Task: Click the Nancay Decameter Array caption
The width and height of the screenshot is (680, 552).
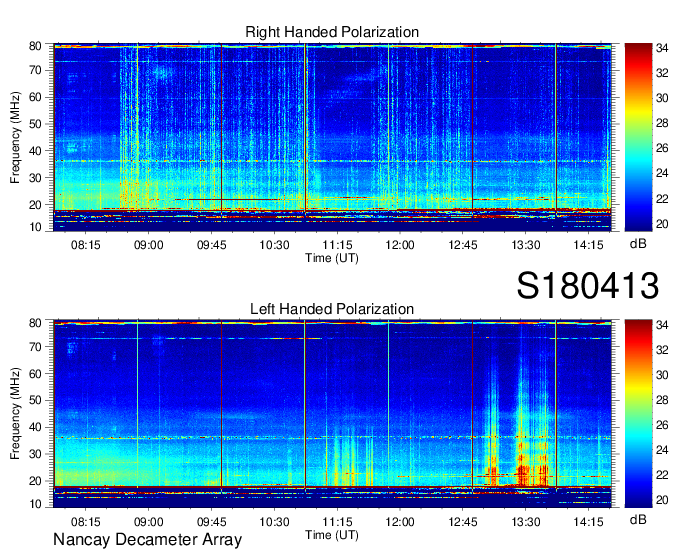Action: coord(147,539)
